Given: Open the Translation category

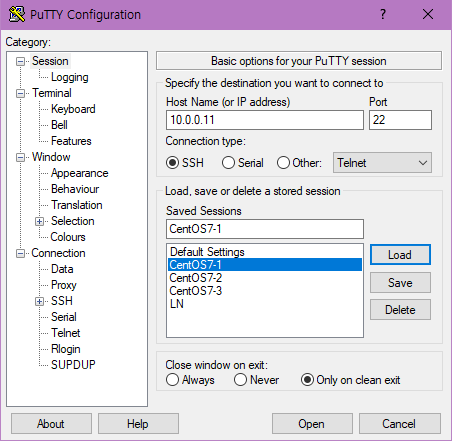Looking at the screenshot, I should point(77,205).
